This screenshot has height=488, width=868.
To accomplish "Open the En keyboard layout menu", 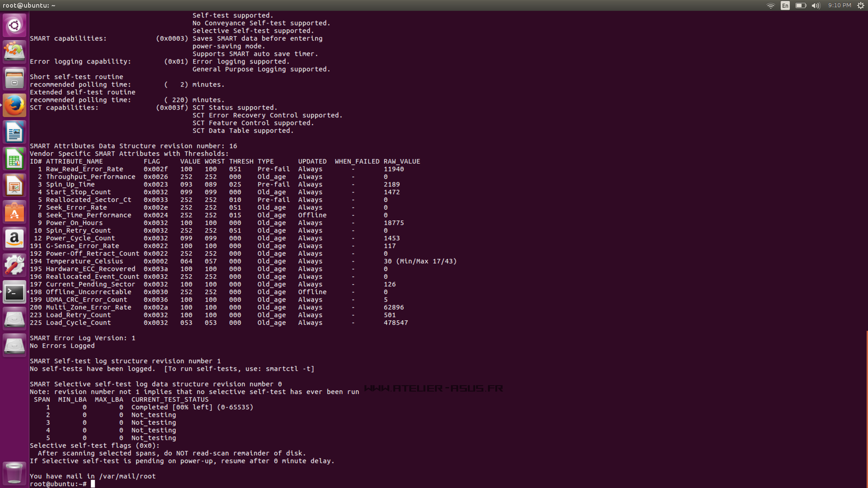I will pos(785,5).
